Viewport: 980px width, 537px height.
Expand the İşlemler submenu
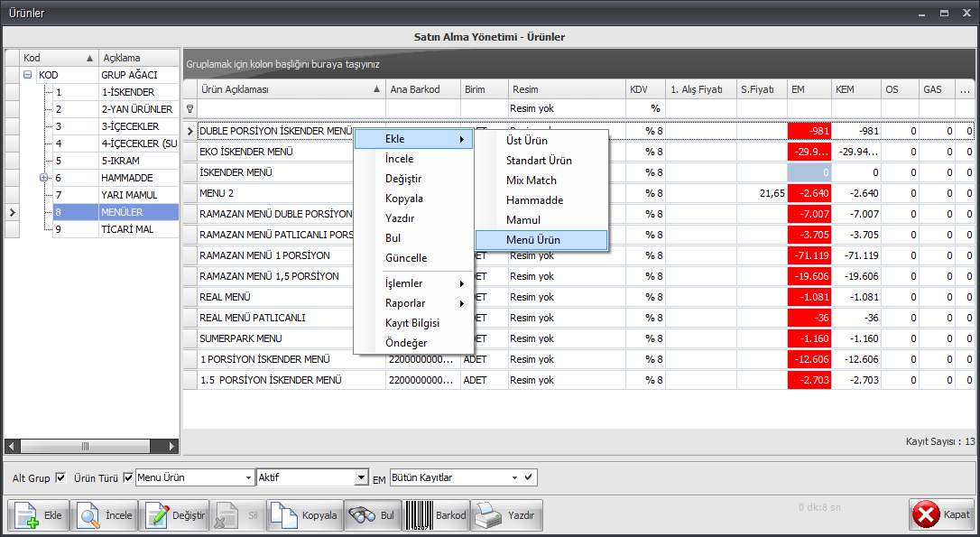[x=414, y=283]
